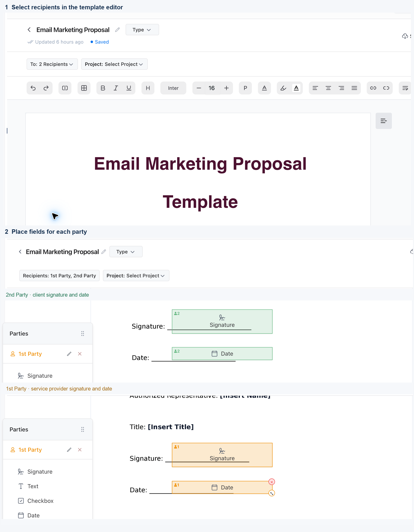Select the green 2nd Party Date field
Screen dimensions: 414x532
point(222,353)
